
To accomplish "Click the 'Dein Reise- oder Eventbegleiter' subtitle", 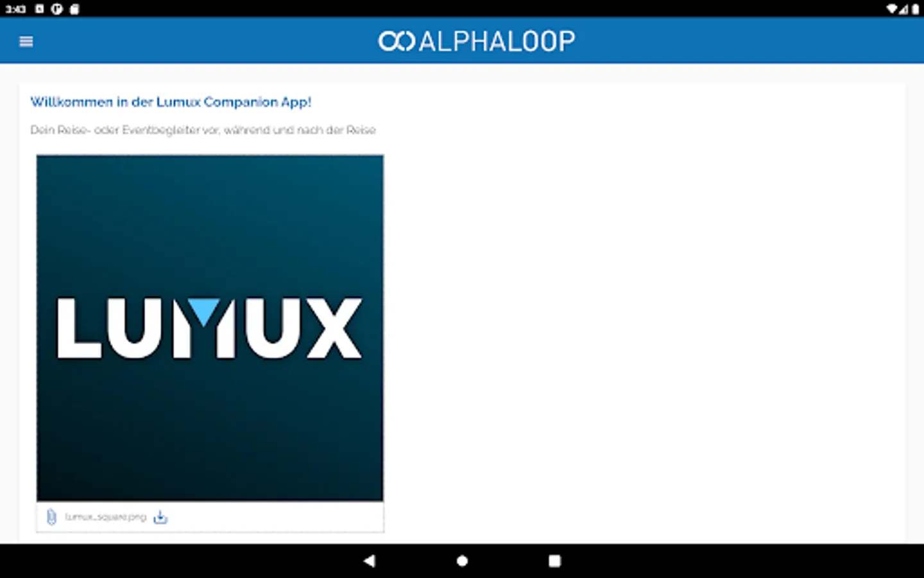I will (203, 130).
